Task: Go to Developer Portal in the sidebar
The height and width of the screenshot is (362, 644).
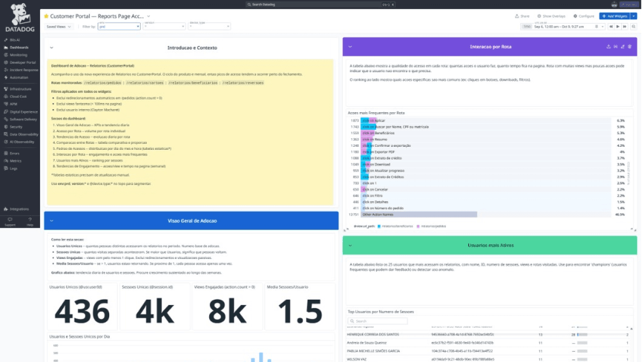Action: point(19,62)
